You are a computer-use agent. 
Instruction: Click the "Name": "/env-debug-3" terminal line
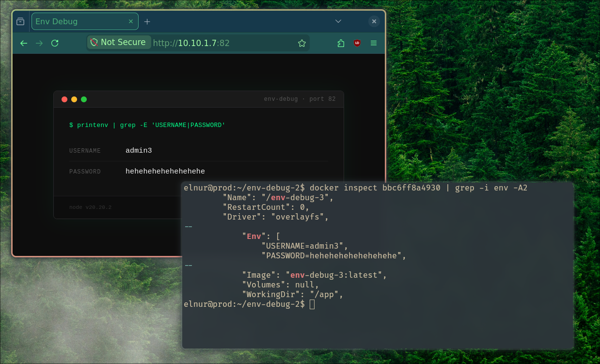[x=278, y=197]
